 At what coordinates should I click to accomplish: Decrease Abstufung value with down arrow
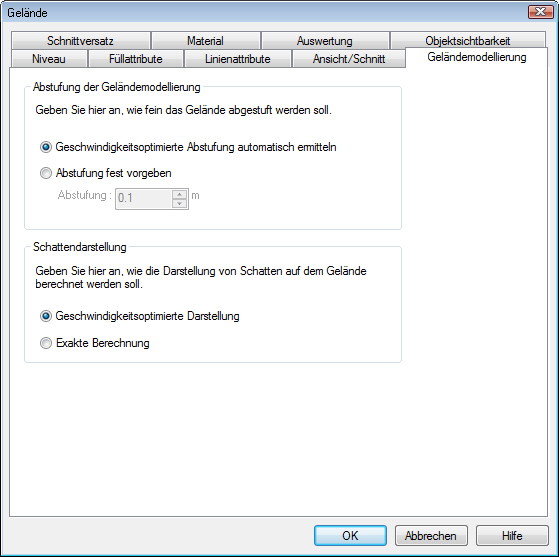[x=179, y=203]
